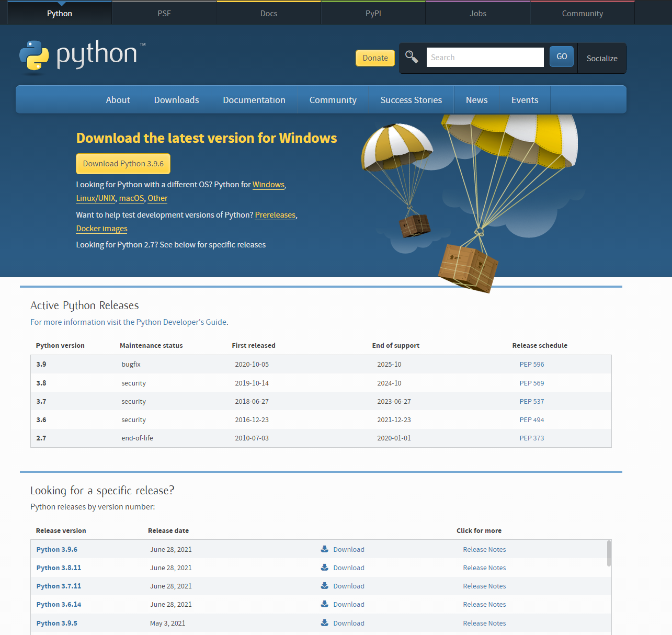This screenshot has width=672, height=635.
Task: Follow the Windows link
Action: coord(269,185)
